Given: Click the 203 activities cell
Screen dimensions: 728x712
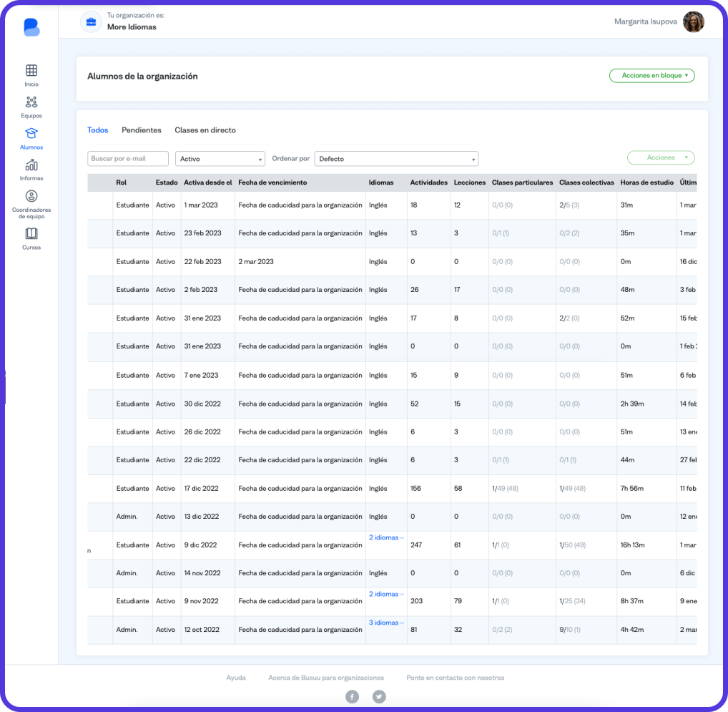Looking at the screenshot, I should (416, 601).
